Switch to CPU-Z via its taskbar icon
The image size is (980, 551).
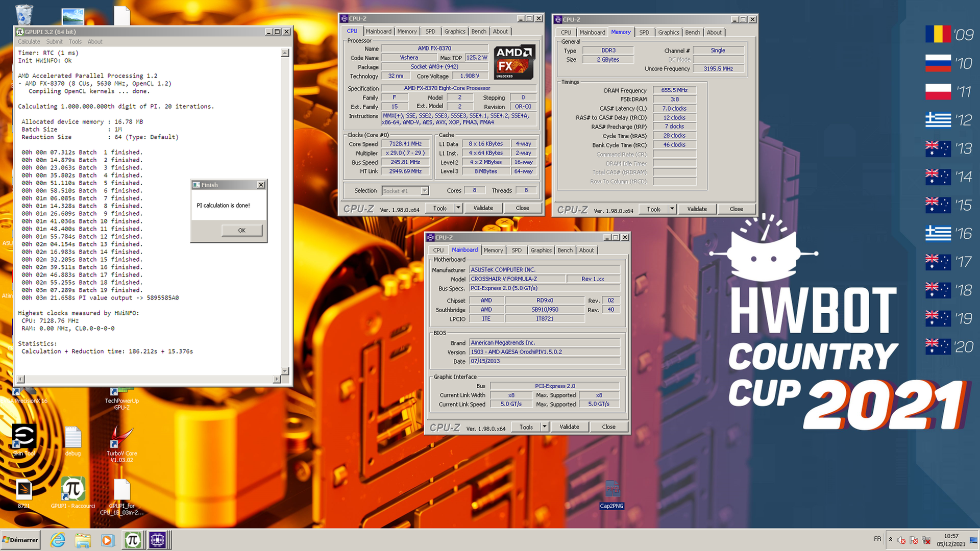(x=157, y=540)
